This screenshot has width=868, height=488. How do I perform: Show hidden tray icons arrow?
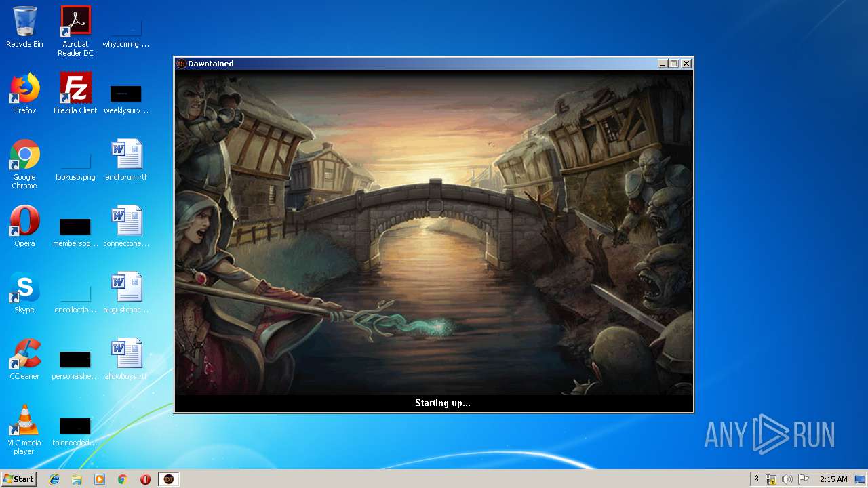tap(756, 479)
